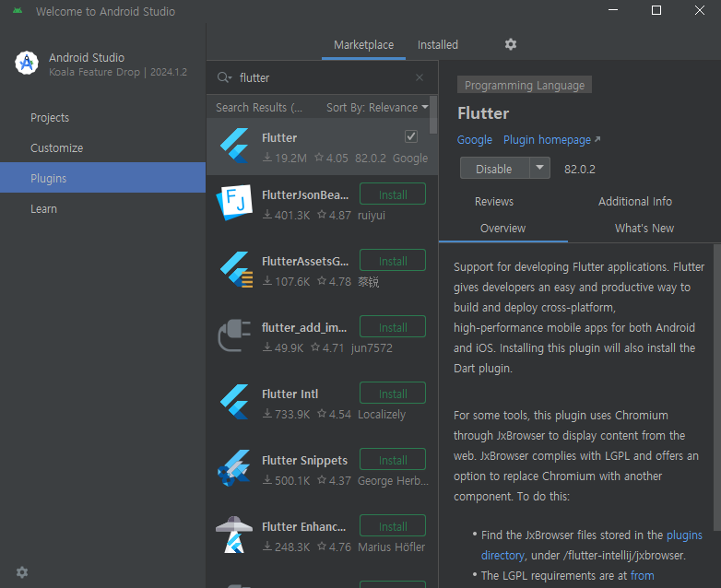721x588 pixels.
Task: Install the FlutterAssetsGenerator plugin
Action: [393, 261]
